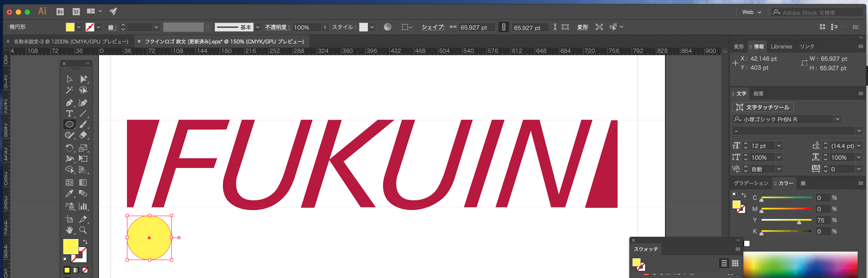Switch to the グラデーション panel tab
Viewport: 868px width, 278px height.
[751, 183]
